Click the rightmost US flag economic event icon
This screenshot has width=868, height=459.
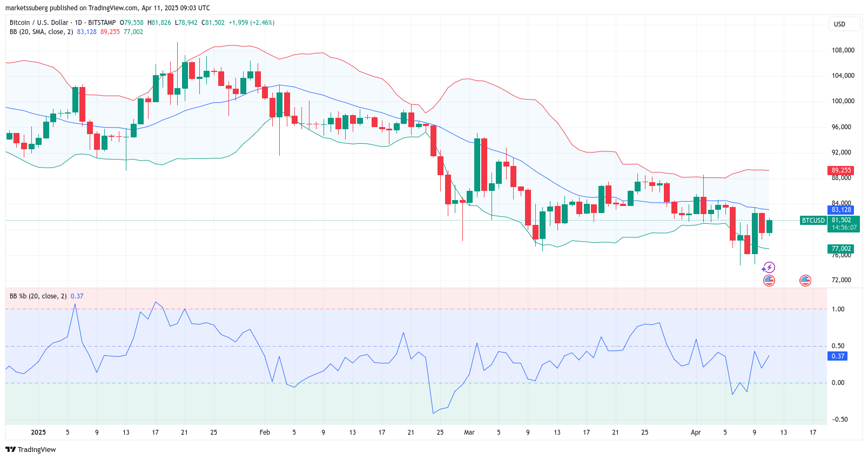[805, 280]
